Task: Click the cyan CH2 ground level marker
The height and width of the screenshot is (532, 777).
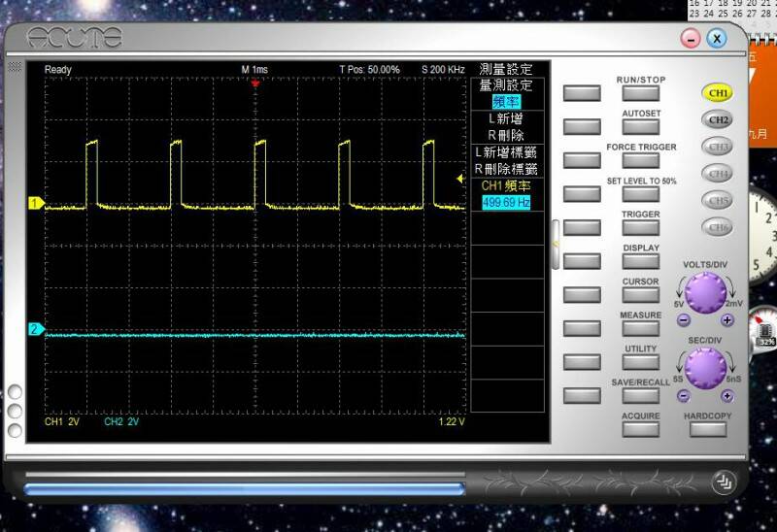Action: coord(36,330)
